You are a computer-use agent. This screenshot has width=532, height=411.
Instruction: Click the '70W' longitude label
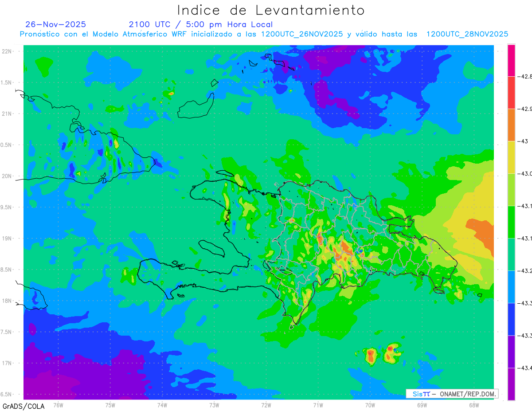pyautogui.click(x=370, y=404)
